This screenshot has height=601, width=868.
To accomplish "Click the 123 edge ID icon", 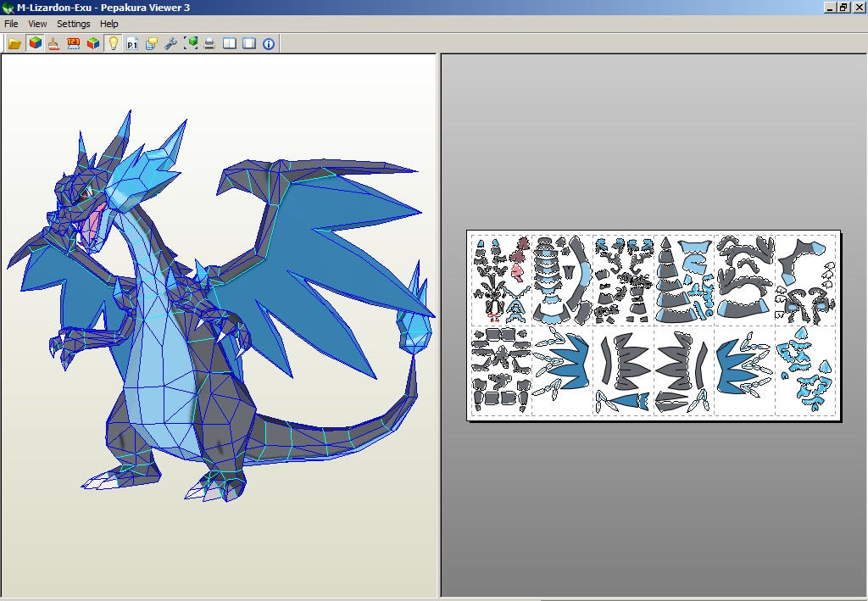I will click(x=73, y=43).
